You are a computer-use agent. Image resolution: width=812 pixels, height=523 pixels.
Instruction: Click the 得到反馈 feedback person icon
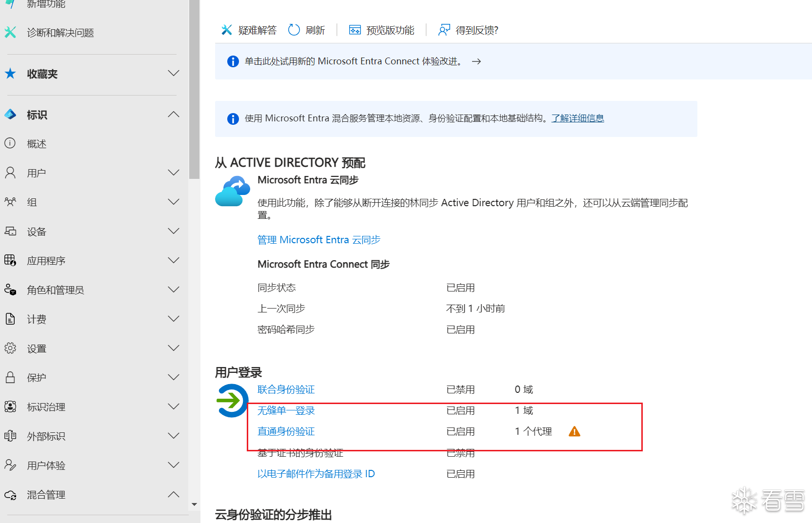tap(444, 30)
